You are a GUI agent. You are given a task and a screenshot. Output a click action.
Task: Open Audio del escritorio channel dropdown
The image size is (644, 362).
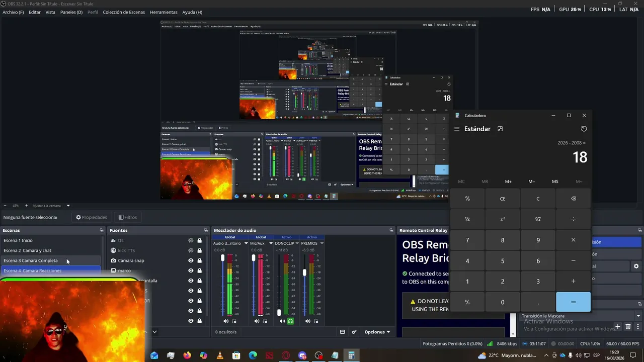[246, 243]
